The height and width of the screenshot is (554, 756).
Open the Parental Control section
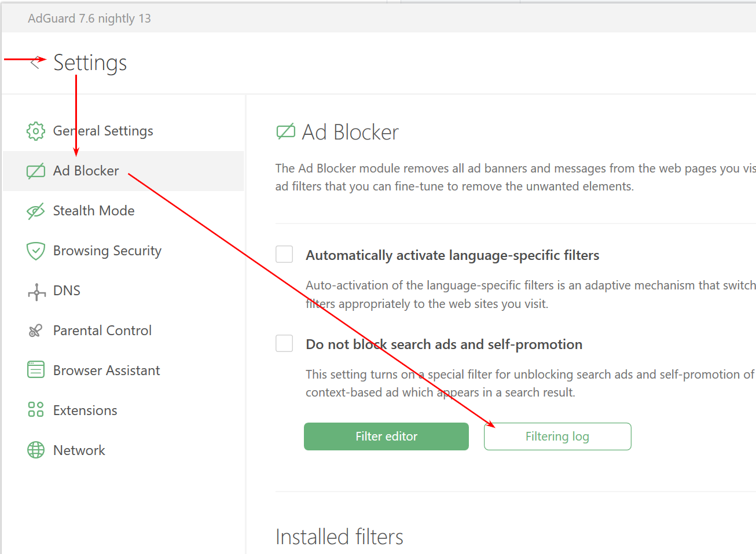coord(102,331)
